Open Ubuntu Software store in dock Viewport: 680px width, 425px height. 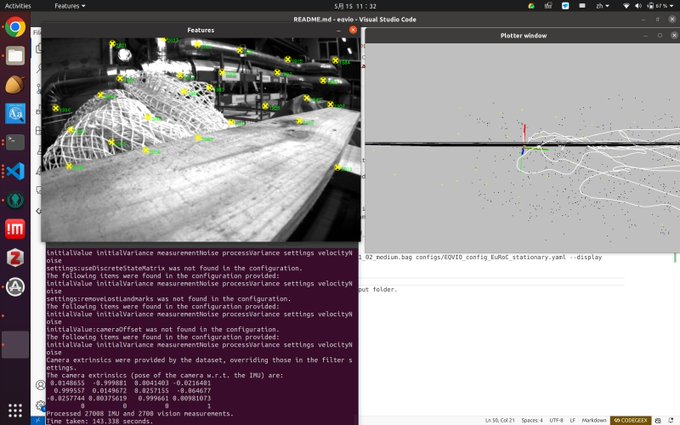pyautogui.click(x=15, y=113)
